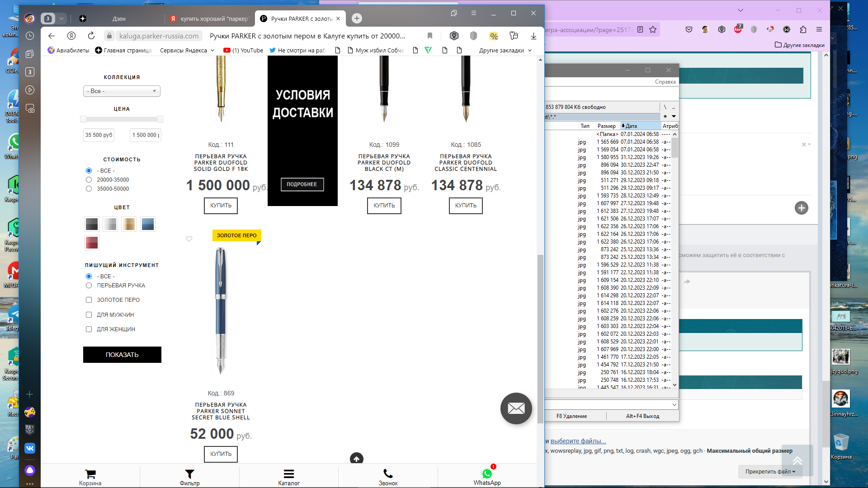Open the VK icon in browser sidebar
Screen dimensions: 868x488
click(30, 448)
